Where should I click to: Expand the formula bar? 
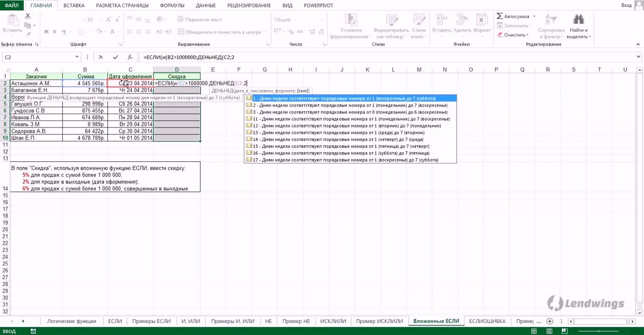click(638, 57)
